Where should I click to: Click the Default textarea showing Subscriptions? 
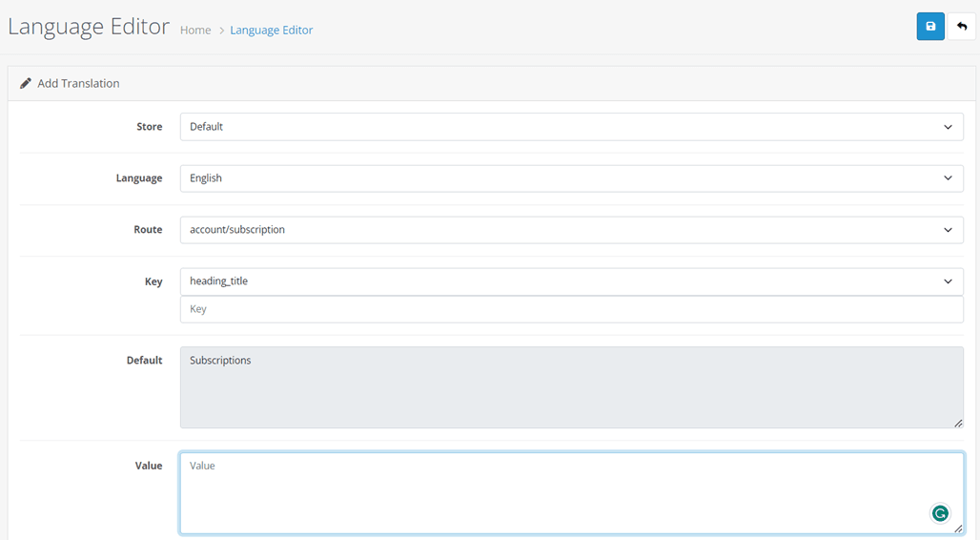571,387
